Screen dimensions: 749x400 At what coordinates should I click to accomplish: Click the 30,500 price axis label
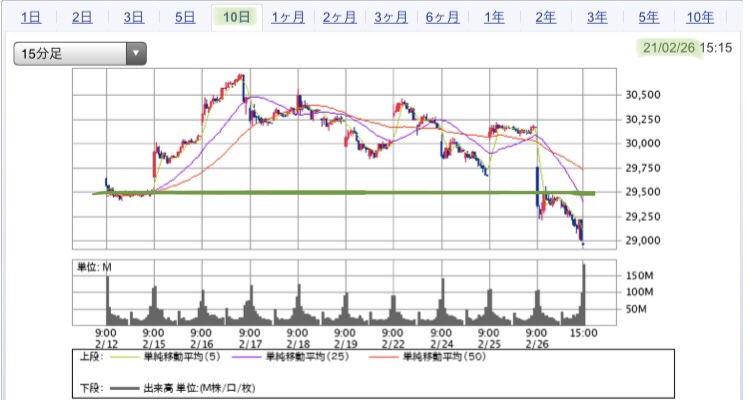click(x=643, y=95)
